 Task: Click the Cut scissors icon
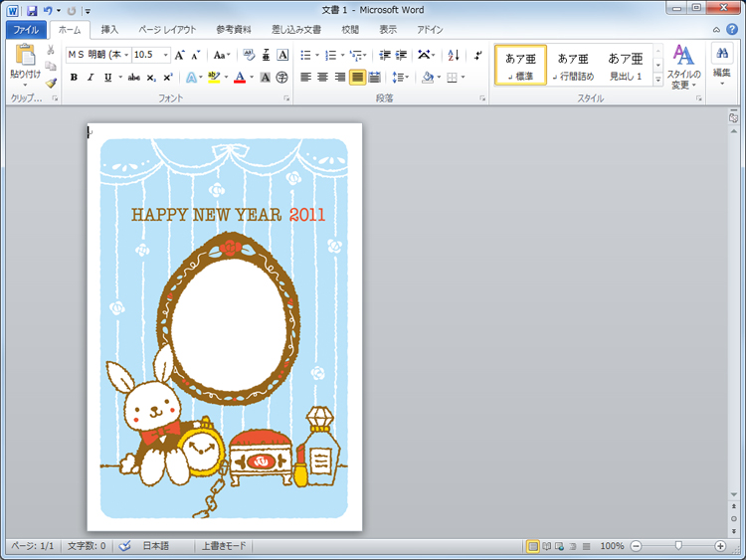51,50
